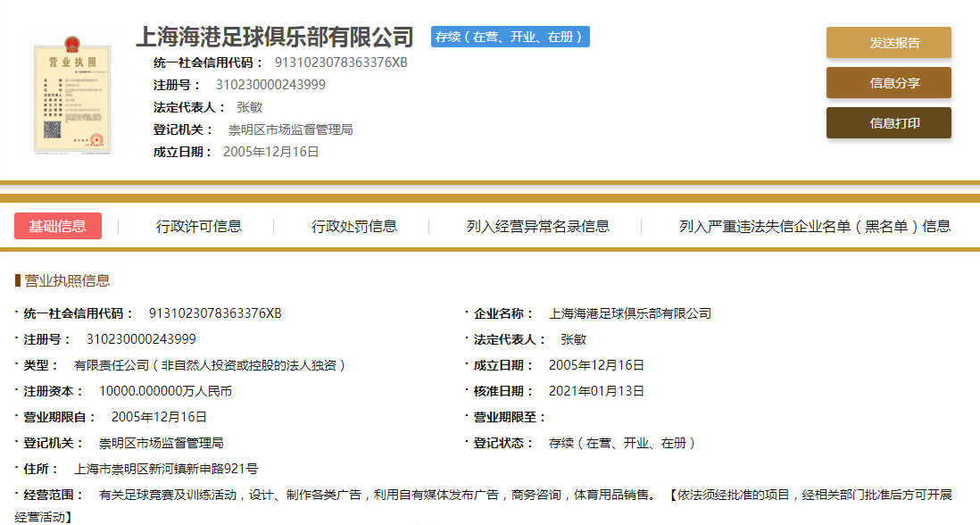
Task: Click the credit code under the company title
Action: click(340, 62)
